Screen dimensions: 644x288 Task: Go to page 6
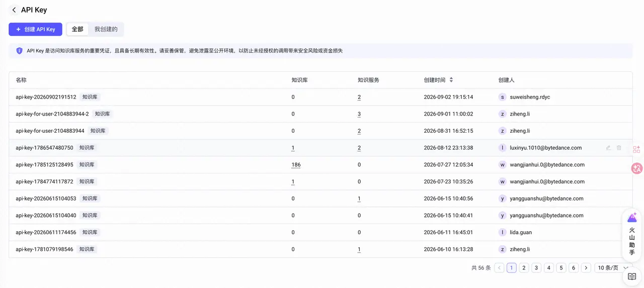pos(574,268)
